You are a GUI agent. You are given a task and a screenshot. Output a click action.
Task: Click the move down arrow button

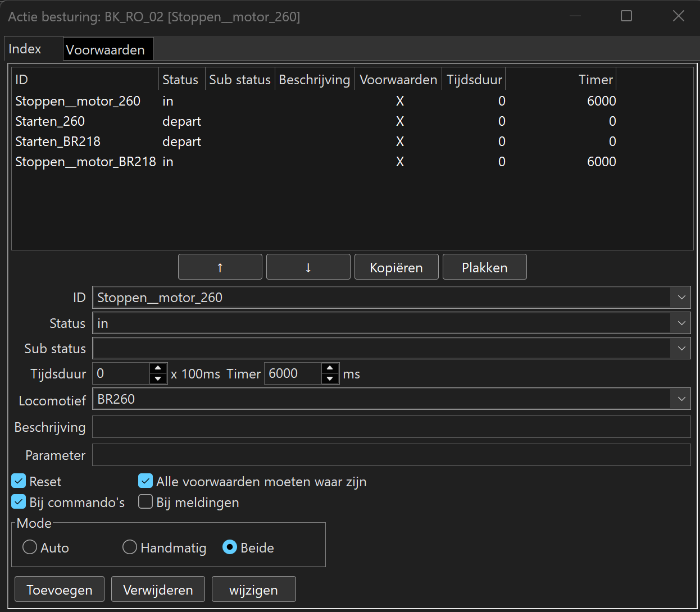308,267
